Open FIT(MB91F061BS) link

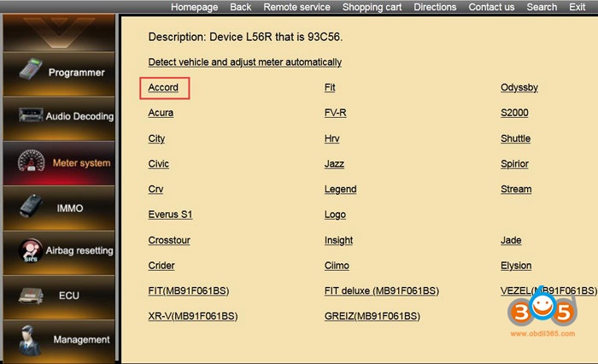tap(189, 291)
